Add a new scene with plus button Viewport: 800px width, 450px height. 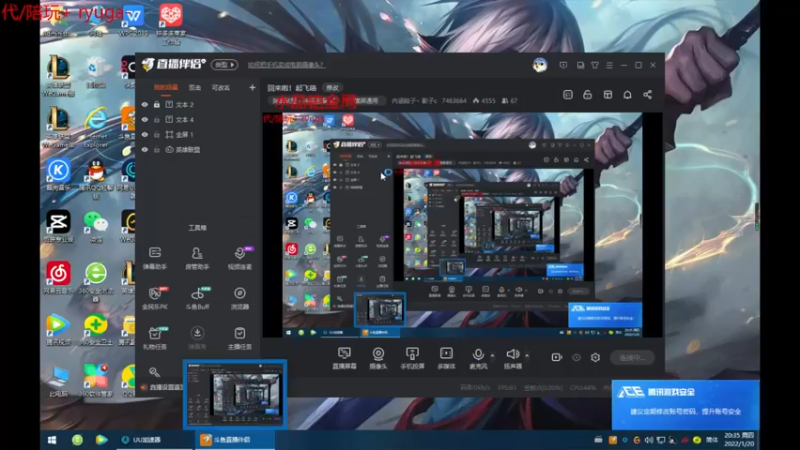click(x=252, y=88)
